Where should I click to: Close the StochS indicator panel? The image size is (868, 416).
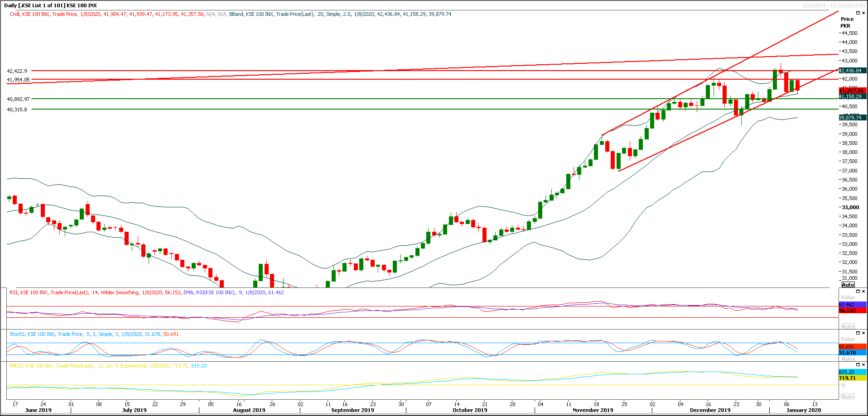[x=863, y=333]
